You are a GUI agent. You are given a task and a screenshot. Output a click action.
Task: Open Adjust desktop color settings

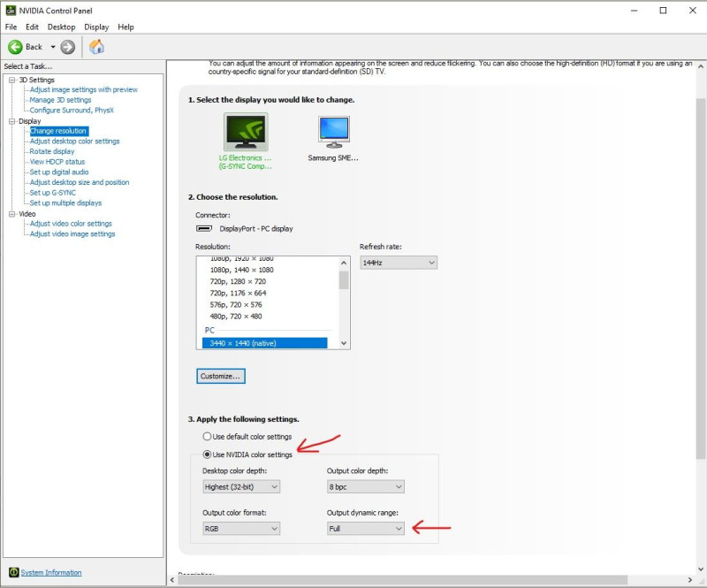coord(74,141)
